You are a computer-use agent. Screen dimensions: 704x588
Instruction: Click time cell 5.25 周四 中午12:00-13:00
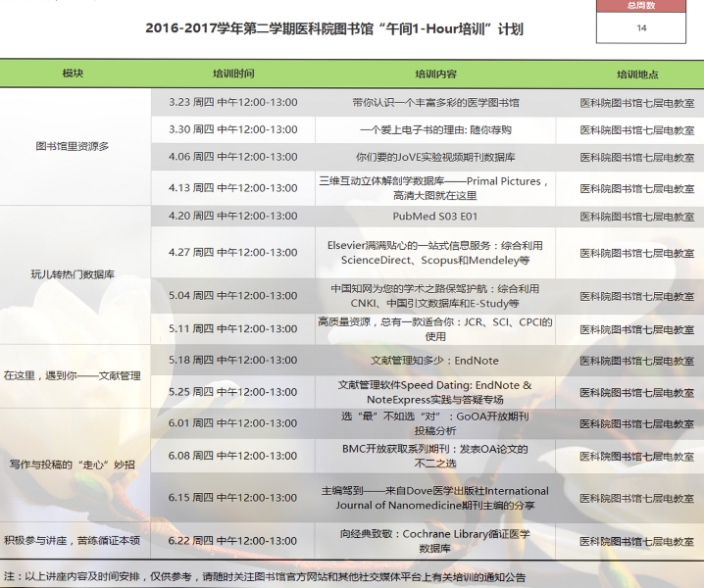click(x=233, y=392)
